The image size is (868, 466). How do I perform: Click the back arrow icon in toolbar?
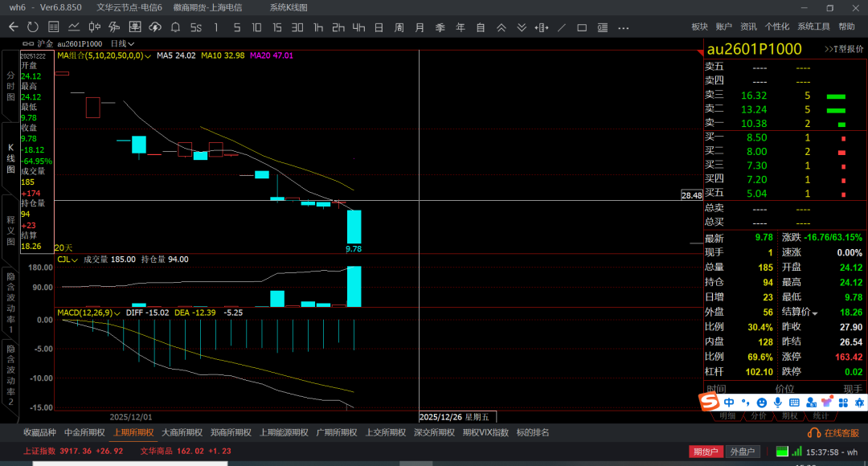(x=14, y=27)
